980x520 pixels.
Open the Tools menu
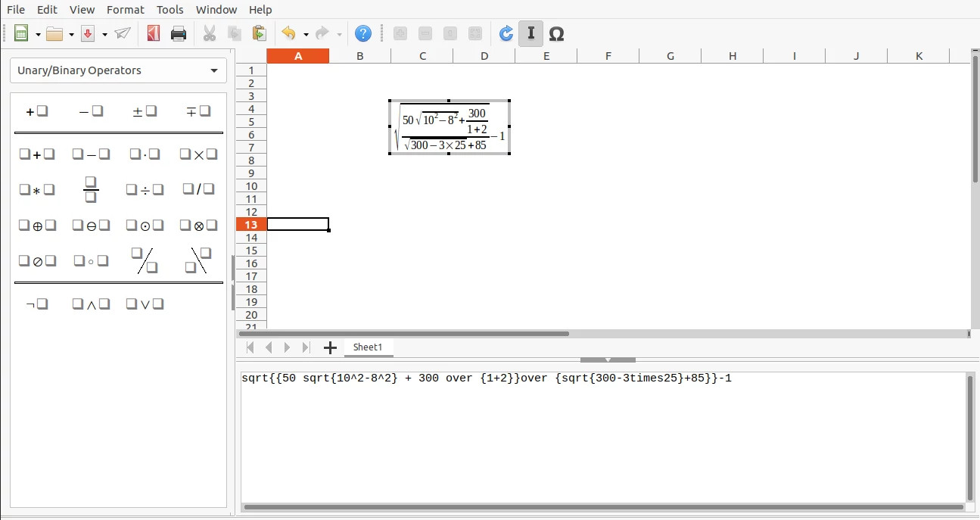click(x=170, y=10)
